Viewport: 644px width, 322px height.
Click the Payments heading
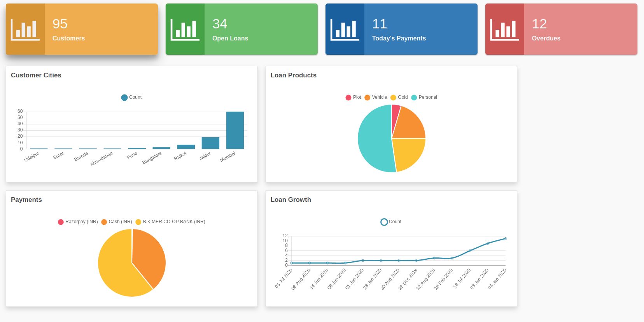pos(26,200)
